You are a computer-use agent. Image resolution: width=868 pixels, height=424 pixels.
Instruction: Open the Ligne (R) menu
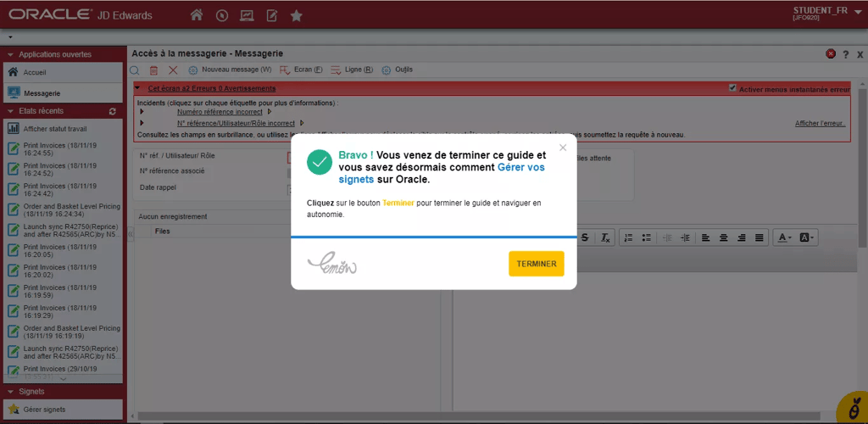352,70
